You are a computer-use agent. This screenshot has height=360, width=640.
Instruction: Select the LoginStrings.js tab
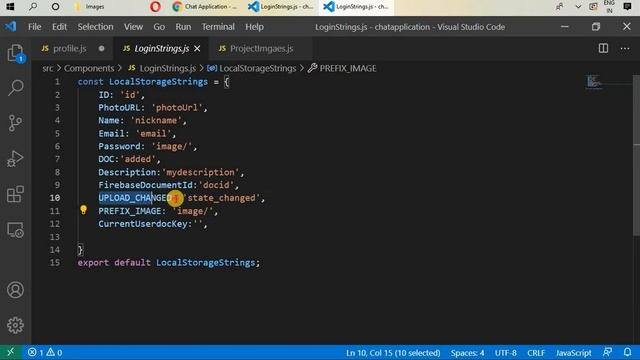pyautogui.click(x=162, y=48)
